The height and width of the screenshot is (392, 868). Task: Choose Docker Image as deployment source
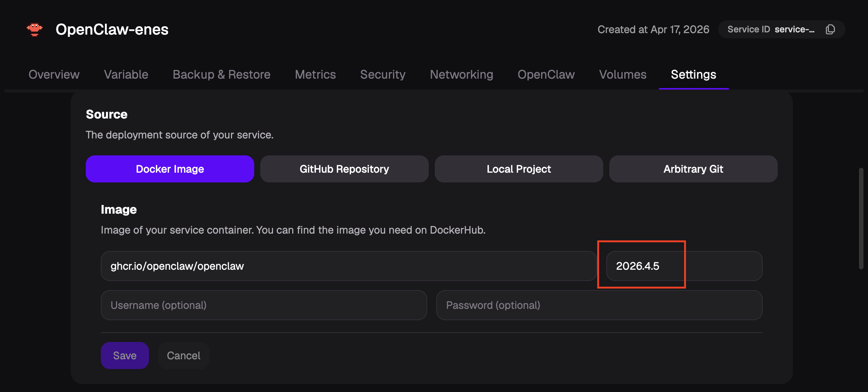tap(170, 169)
